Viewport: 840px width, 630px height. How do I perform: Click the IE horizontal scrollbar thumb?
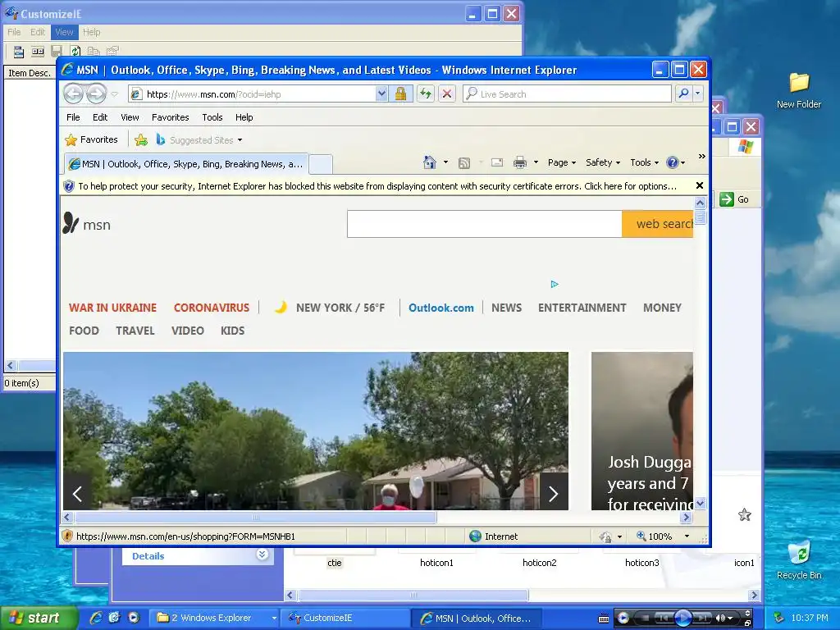(256, 518)
